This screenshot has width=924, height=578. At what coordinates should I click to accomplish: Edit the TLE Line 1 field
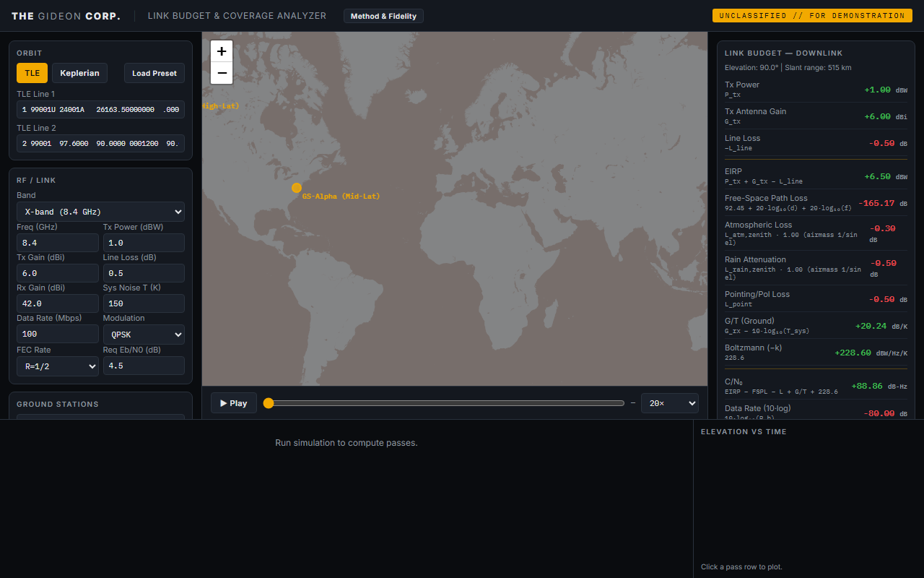click(x=100, y=110)
